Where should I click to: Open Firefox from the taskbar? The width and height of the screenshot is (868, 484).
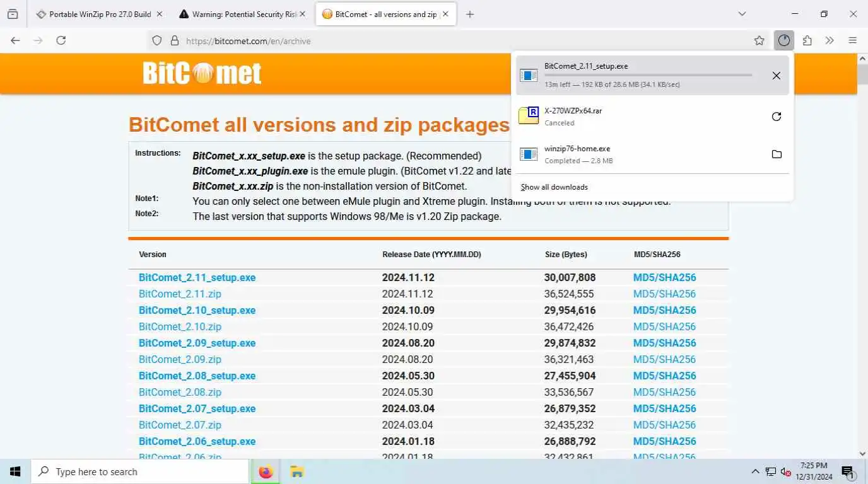266,471
